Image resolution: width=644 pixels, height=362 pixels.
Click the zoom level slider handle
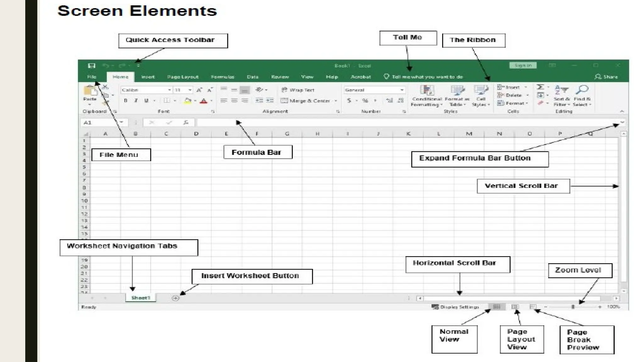573,307
